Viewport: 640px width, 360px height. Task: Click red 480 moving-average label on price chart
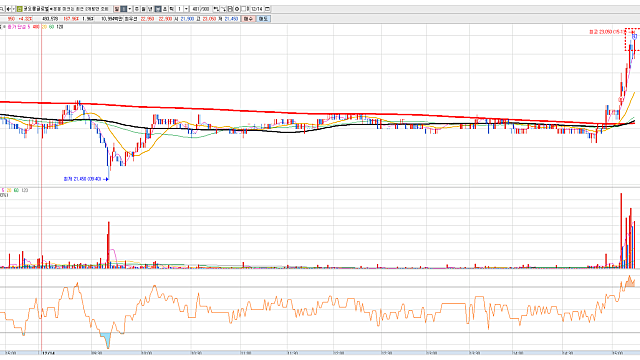36,27
